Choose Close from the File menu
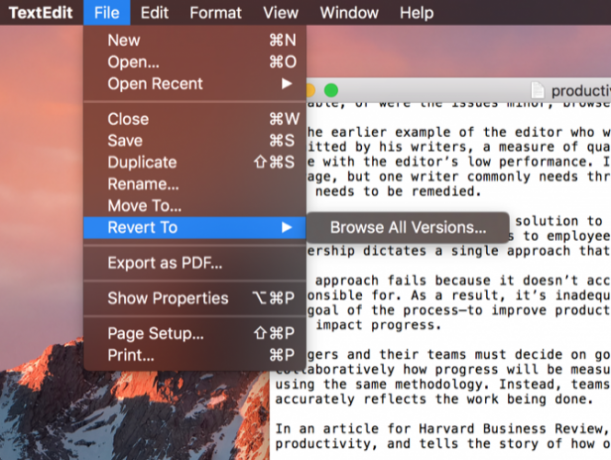This screenshot has width=611, height=460. coord(194,119)
